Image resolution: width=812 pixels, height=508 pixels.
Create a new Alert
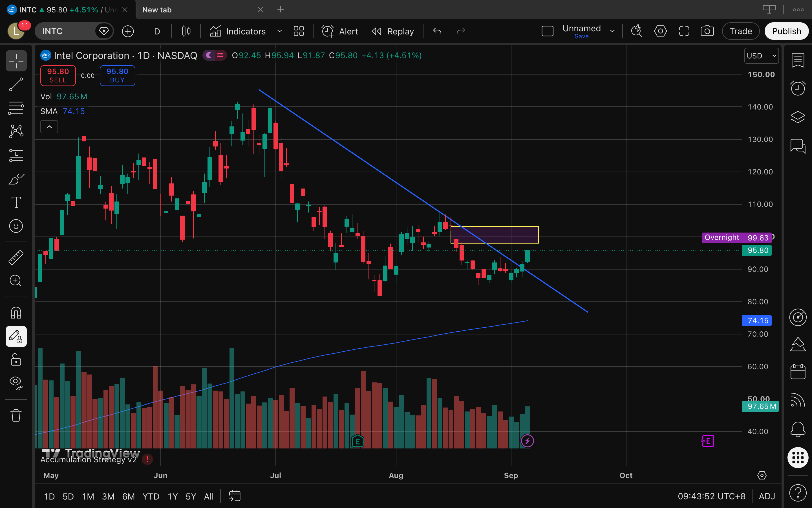tap(339, 31)
